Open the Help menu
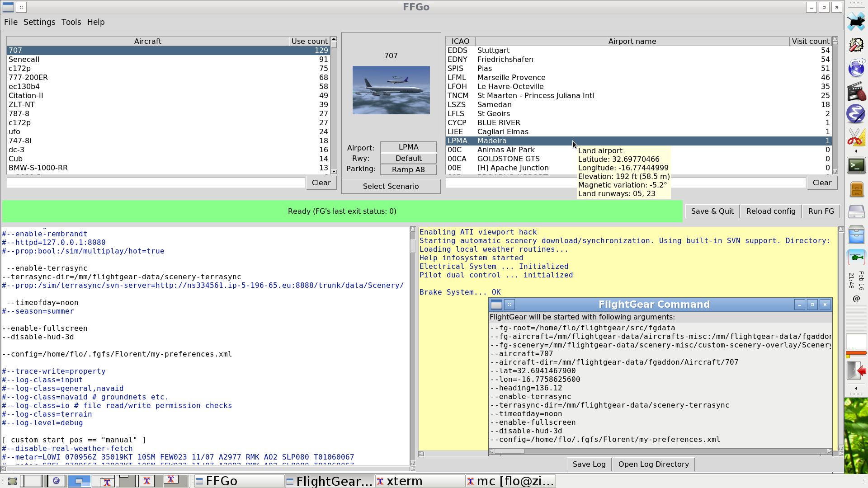This screenshot has height=488, width=868. (x=96, y=22)
